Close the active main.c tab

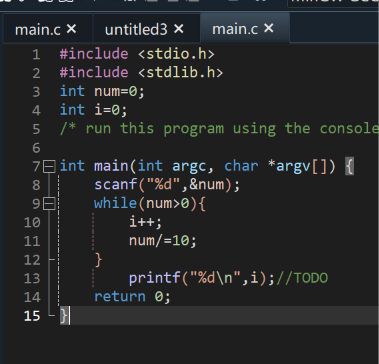click(x=269, y=29)
